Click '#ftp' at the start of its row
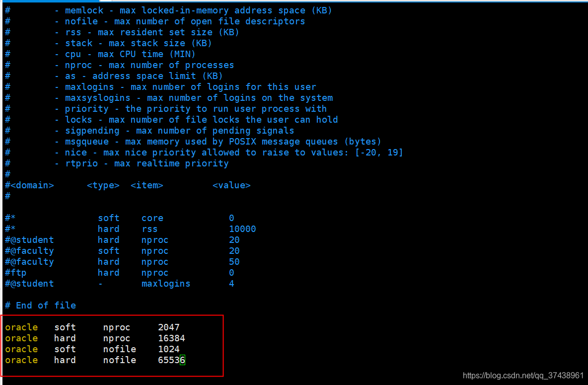 (x=16, y=272)
